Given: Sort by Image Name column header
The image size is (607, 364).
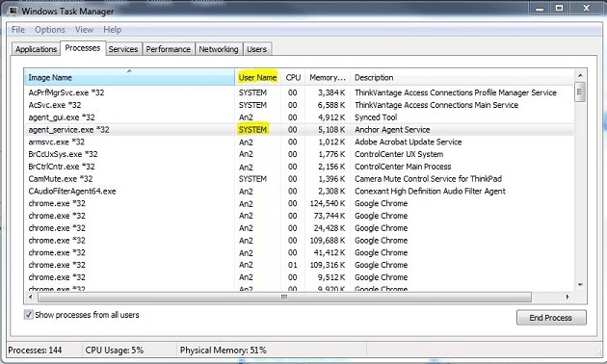Looking at the screenshot, I should [129, 77].
